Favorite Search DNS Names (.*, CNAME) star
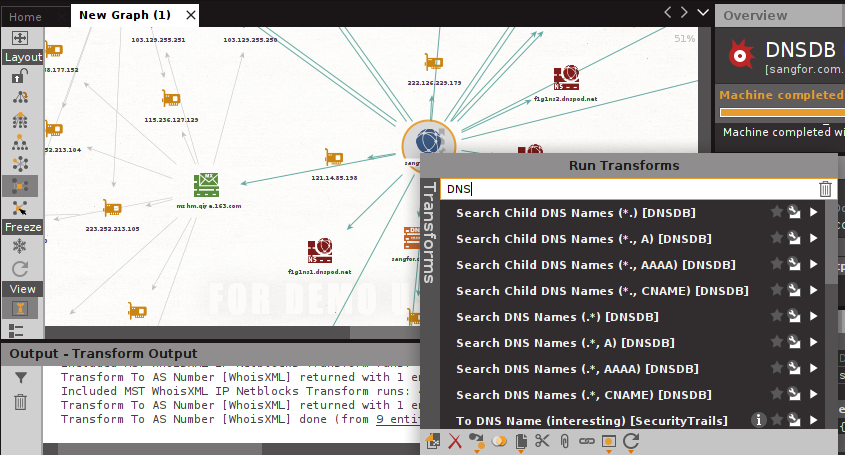The image size is (845, 455). pos(777,394)
